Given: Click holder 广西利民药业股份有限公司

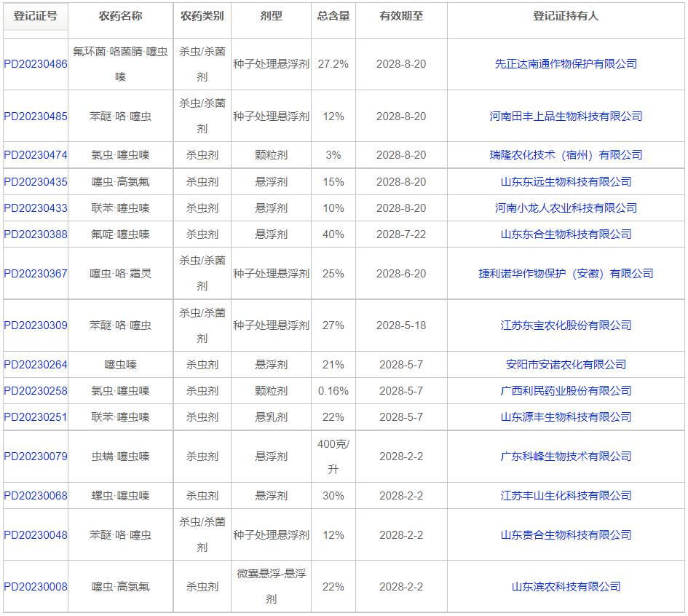Looking at the screenshot, I should pyautogui.click(x=566, y=391).
